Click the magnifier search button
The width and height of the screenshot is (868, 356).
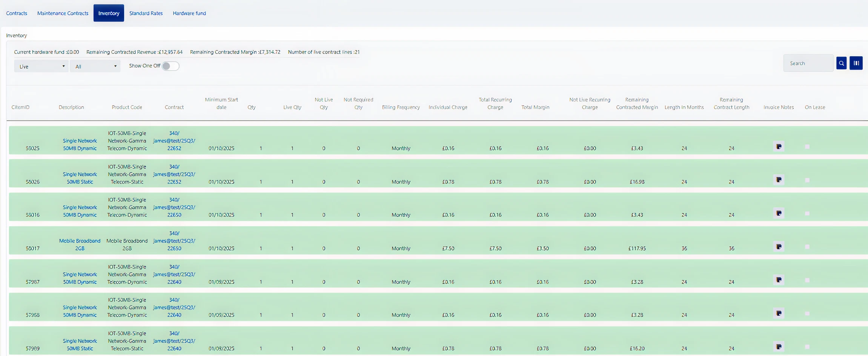(841, 63)
